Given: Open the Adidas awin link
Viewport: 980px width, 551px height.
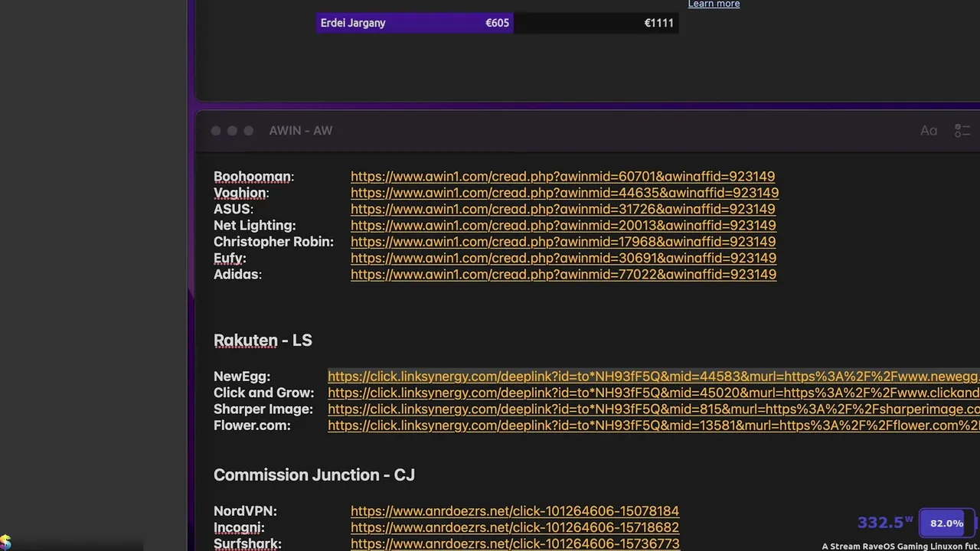Looking at the screenshot, I should coord(563,275).
